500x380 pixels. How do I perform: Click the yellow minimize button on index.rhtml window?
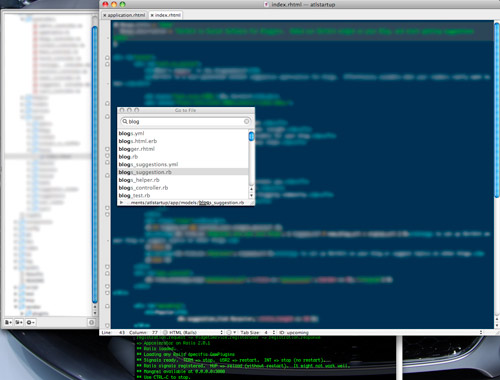coord(114,4)
